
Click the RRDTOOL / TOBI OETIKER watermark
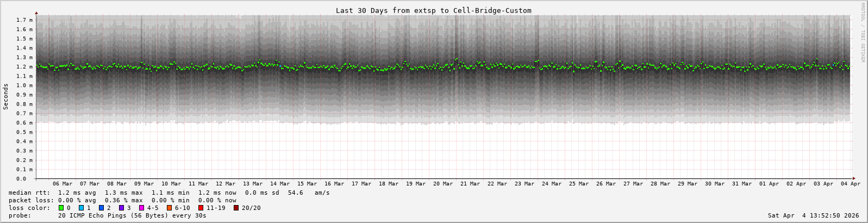pyautogui.click(x=863, y=33)
